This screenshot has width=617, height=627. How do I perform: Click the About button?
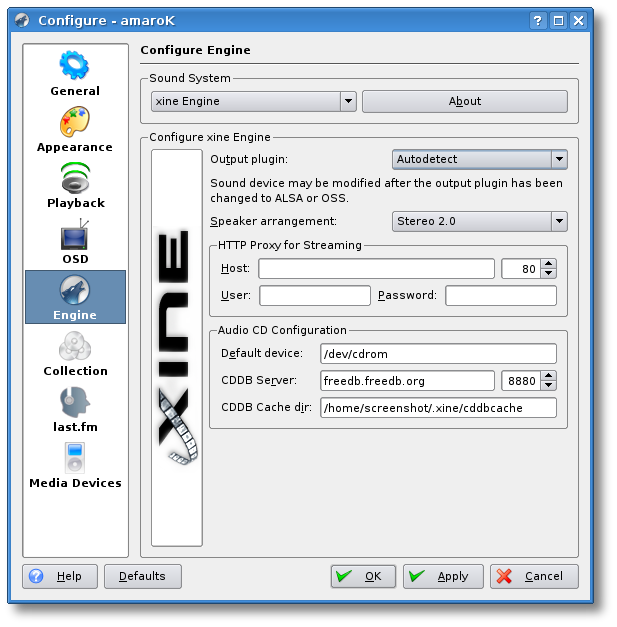tap(464, 101)
